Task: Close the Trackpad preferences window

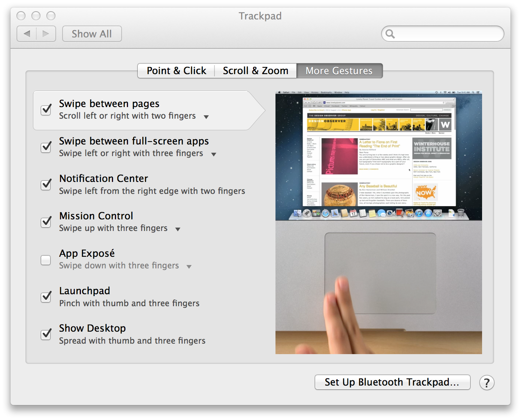Action: point(21,16)
